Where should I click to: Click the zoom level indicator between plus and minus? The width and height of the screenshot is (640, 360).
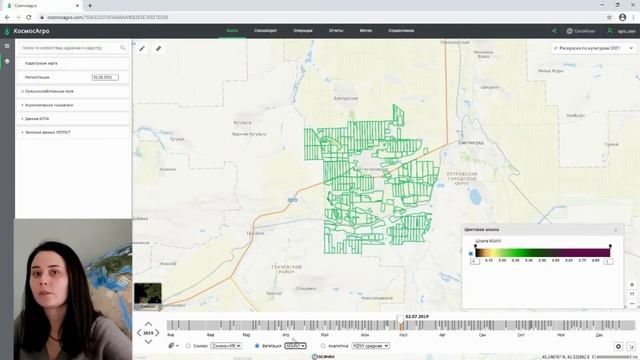[632, 294]
